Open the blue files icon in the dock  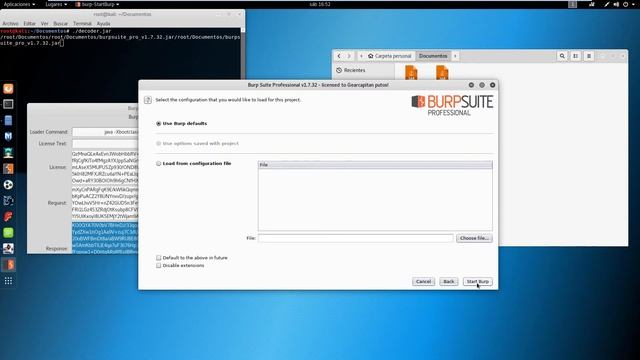tap(8, 120)
